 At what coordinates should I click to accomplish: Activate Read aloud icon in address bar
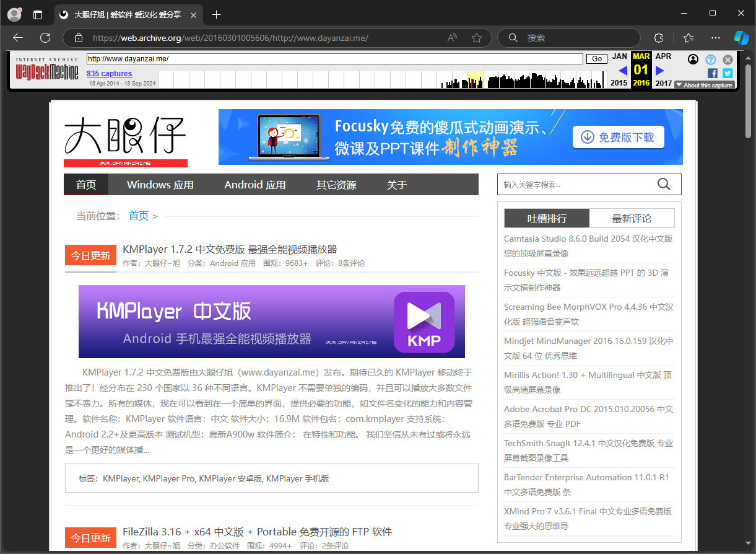452,38
